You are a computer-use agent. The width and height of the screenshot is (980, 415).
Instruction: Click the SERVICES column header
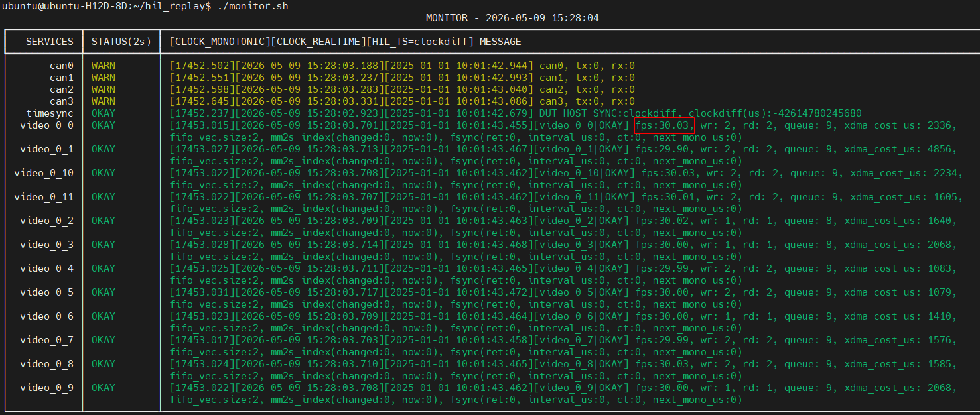click(x=50, y=42)
